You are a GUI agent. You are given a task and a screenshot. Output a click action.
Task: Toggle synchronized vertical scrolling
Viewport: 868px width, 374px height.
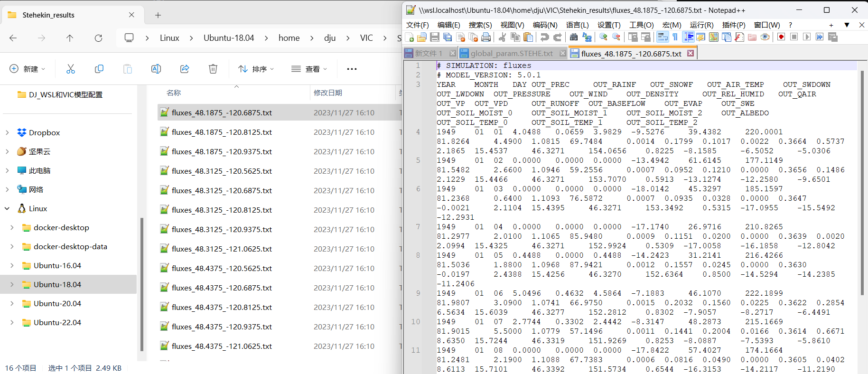tap(633, 37)
